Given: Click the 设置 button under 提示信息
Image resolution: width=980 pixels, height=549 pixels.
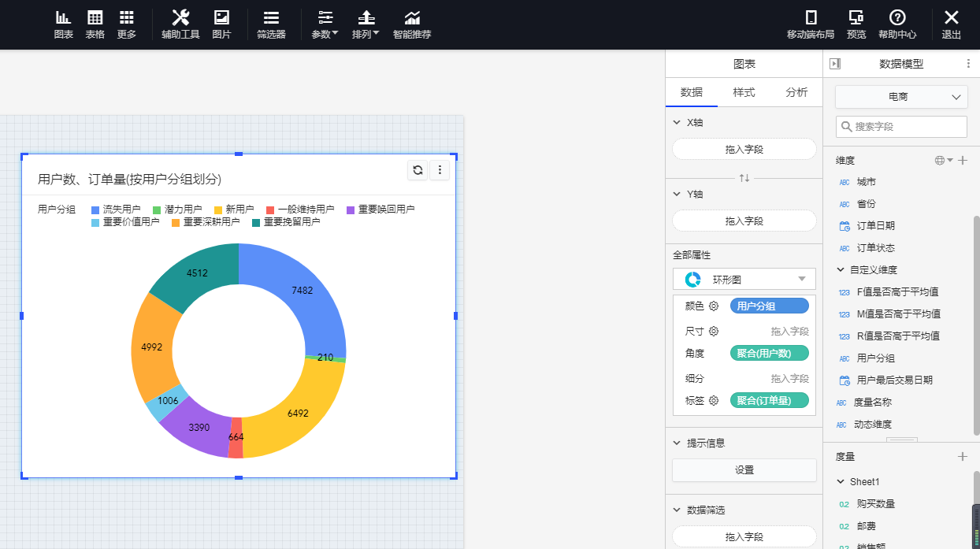Looking at the screenshot, I should [x=744, y=470].
